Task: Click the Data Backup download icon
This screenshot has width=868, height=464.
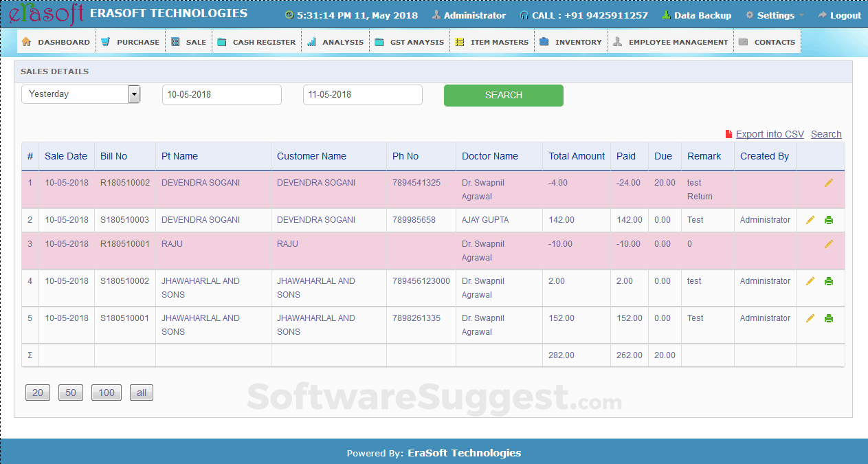Action: click(x=666, y=15)
